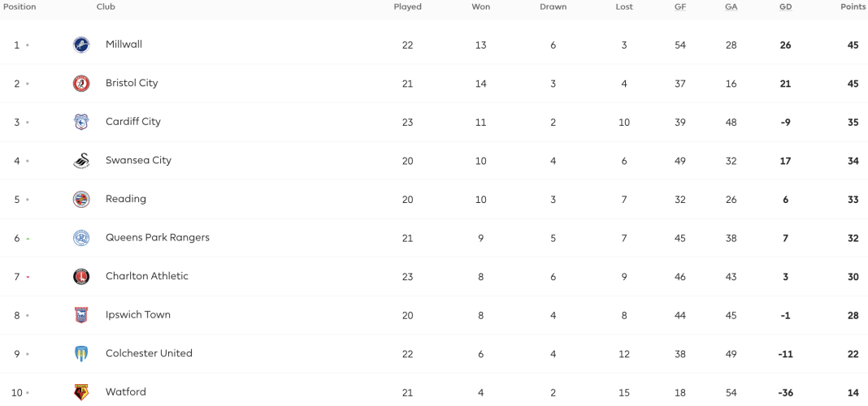Click the Cardiff City club crest
Image resolution: width=868 pixels, height=406 pixels.
point(81,123)
